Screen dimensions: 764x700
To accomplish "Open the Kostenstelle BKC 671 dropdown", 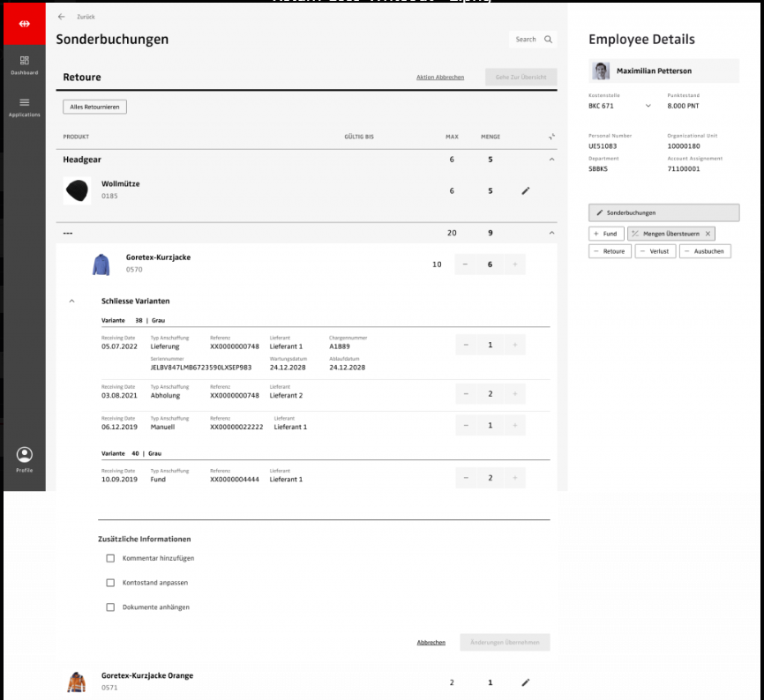I will click(x=648, y=106).
